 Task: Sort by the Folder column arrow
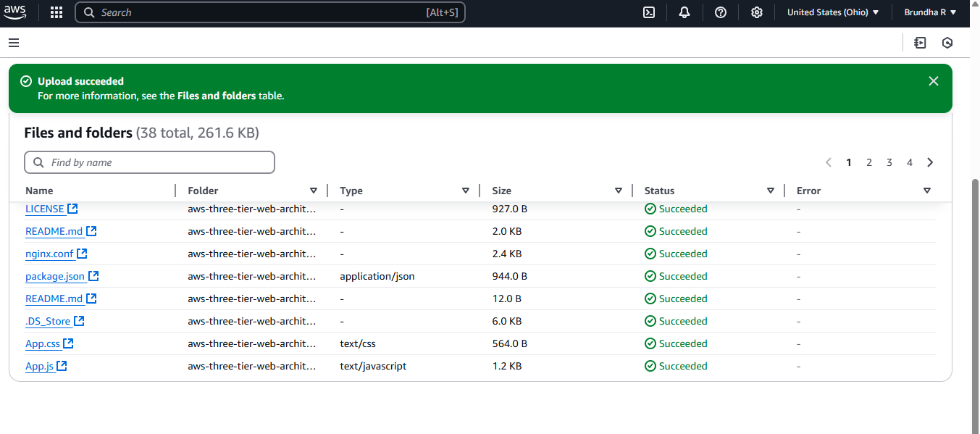click(x=314, y=191)
